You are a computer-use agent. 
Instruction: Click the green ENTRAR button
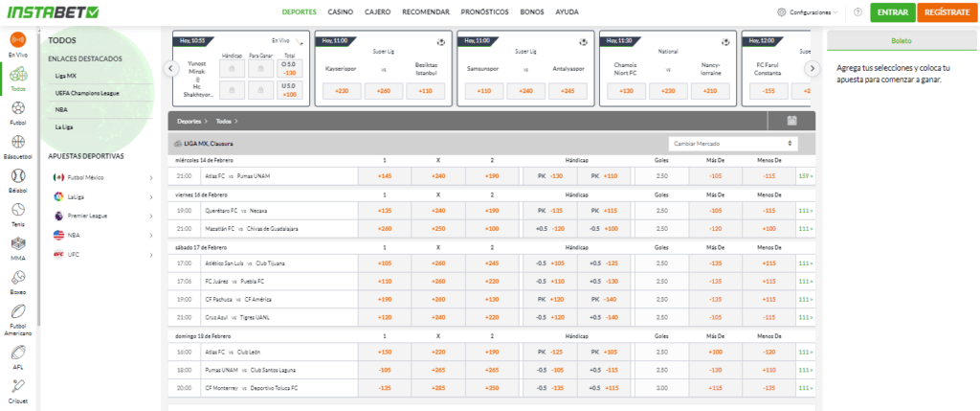coord(891,12)
